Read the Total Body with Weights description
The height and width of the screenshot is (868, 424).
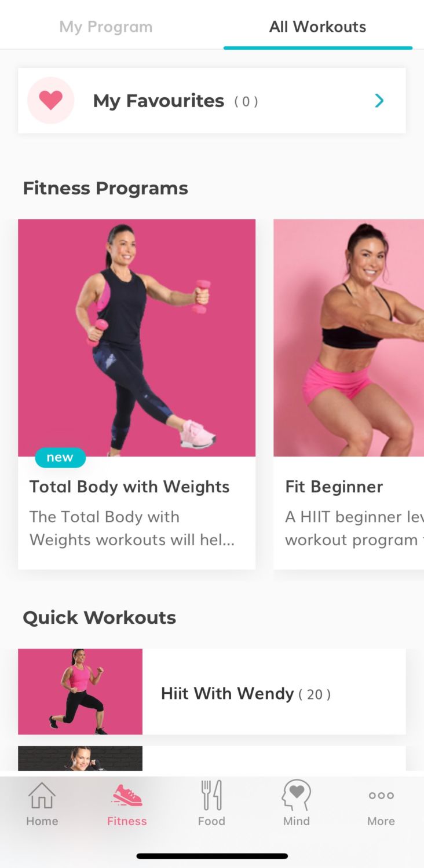pos(132,528)
